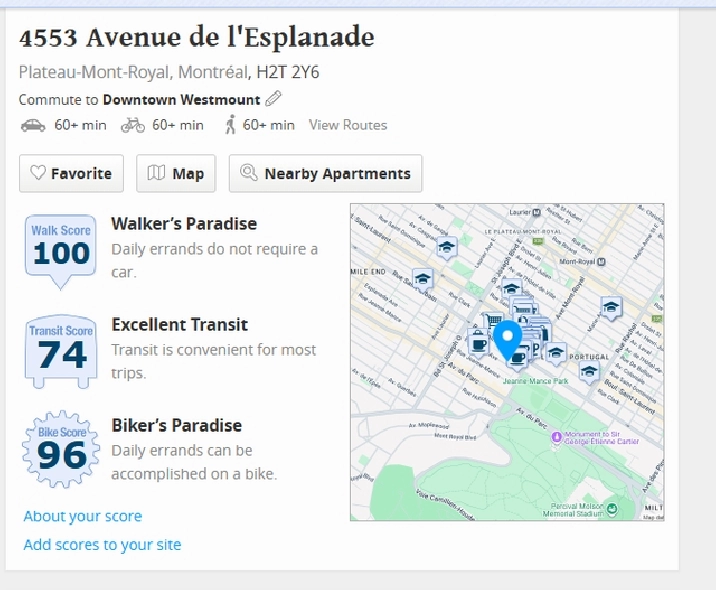This screenshot has width=716, height=590.
Task: Click the topmost school marker on map
Action: click(446, 248)
